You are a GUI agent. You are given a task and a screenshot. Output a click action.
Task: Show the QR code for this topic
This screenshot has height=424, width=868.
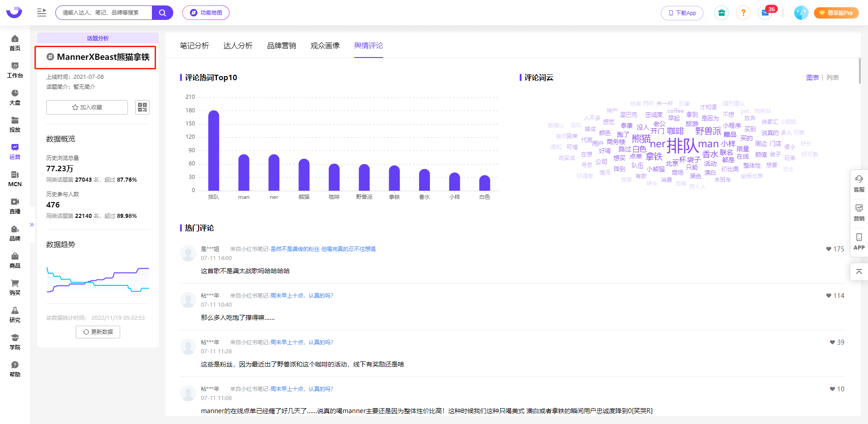[142, 107]
